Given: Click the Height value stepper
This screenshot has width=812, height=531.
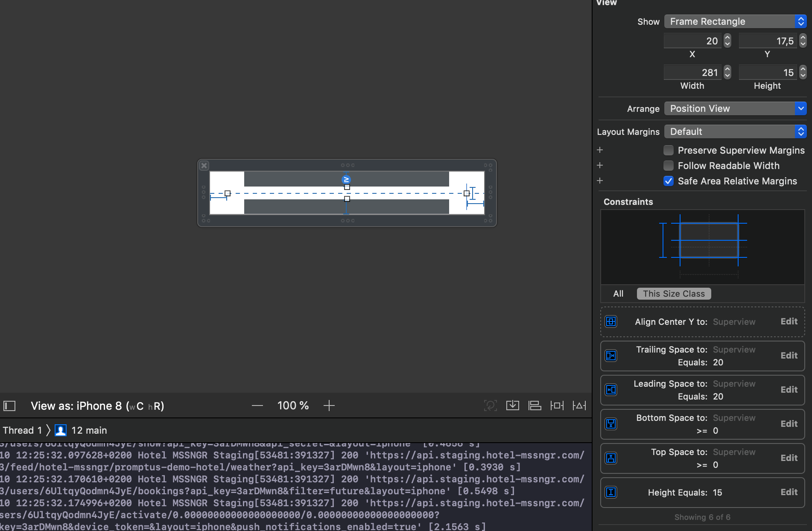Looking at the screenshot, I should click(x=803, y=73).
